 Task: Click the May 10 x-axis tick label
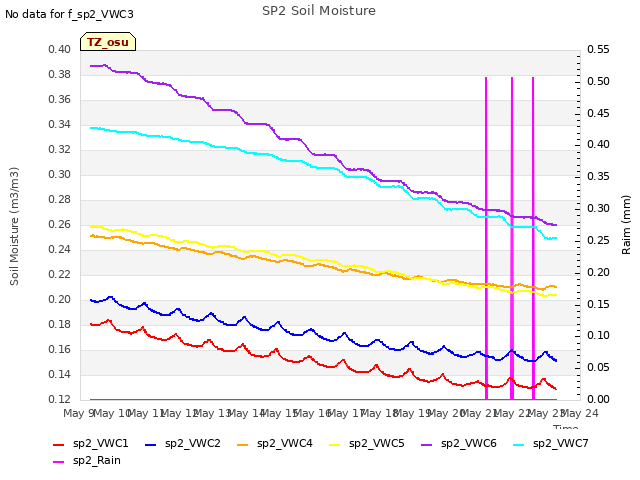click(x=112, y=413)
